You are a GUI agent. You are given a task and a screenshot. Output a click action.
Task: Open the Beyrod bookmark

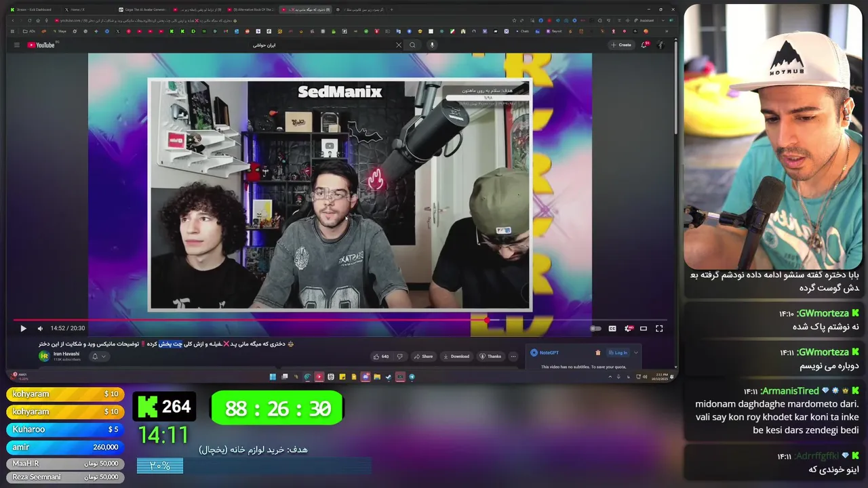pos(554,31)
